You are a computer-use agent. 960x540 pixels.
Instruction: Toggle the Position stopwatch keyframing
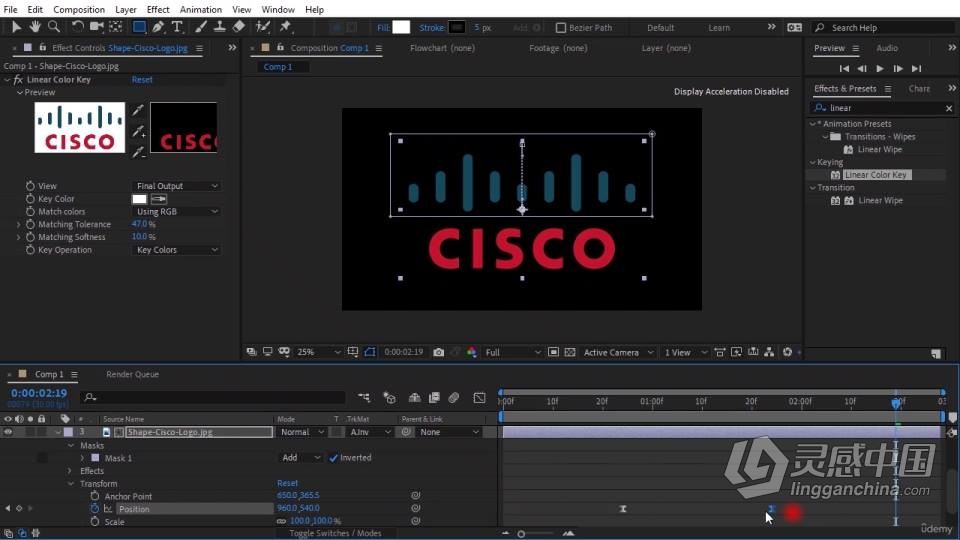[94, 509]
